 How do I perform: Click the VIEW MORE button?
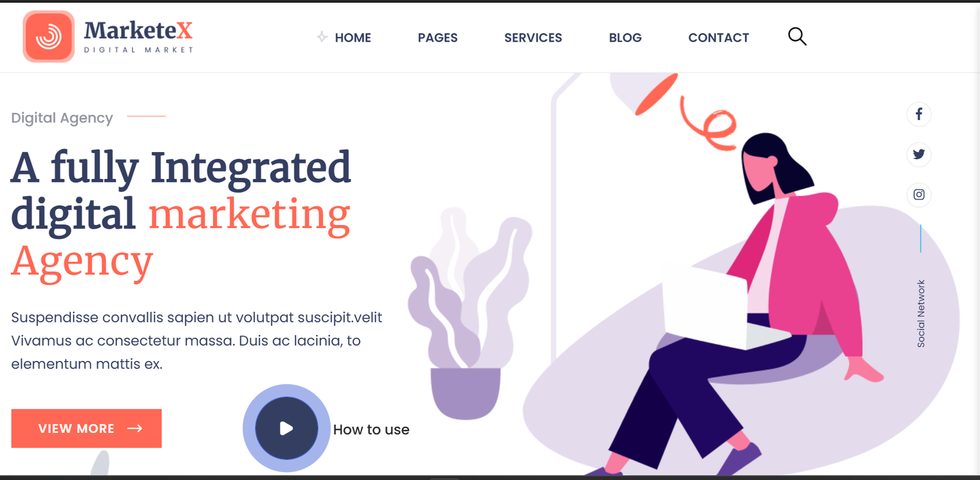click(86, 429)
